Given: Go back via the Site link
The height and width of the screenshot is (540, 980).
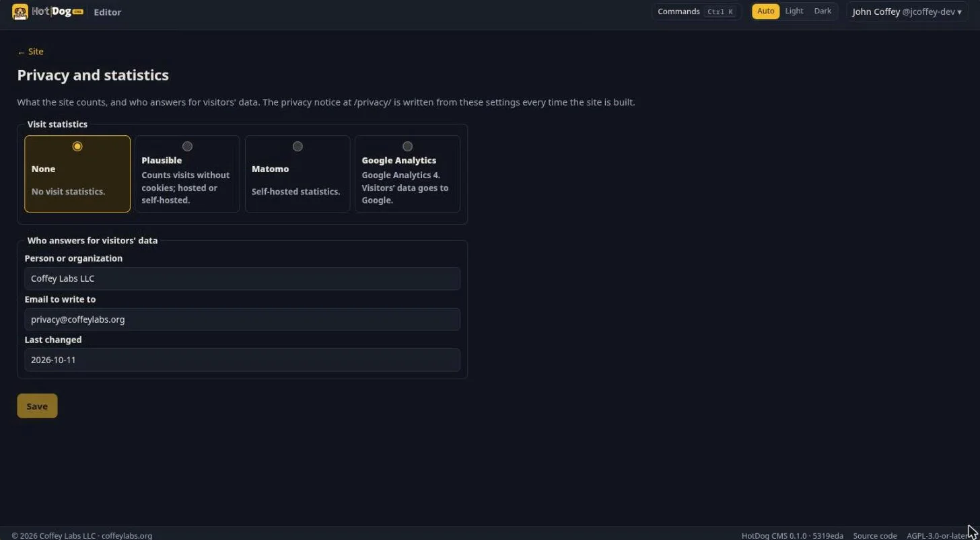Looking at the screenshot, I should pos(30,52).
